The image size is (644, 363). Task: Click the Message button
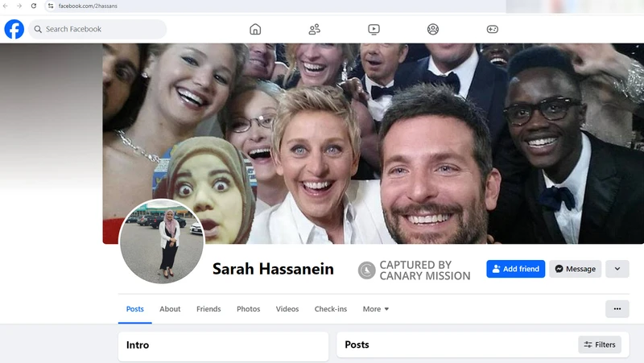tap(575, 269)
